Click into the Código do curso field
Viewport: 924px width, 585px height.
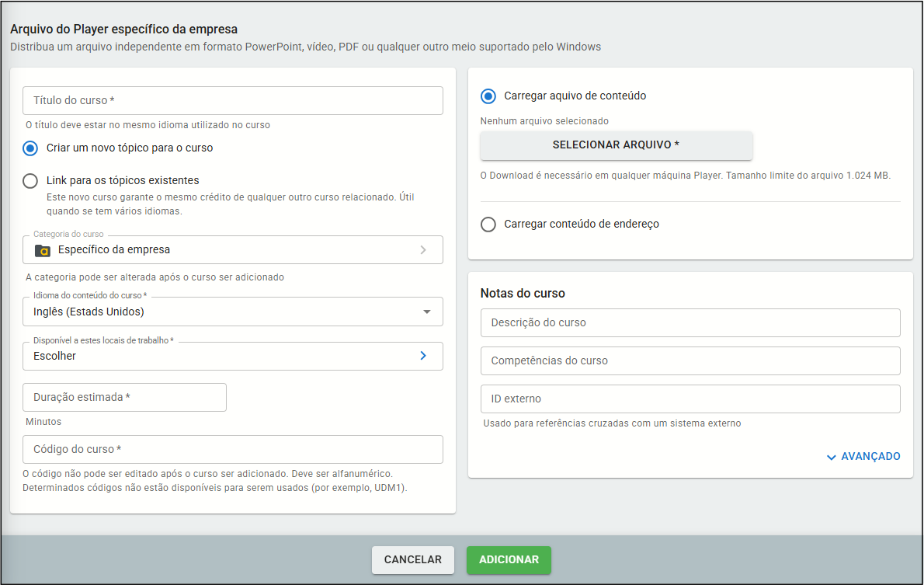pos(233,450)
